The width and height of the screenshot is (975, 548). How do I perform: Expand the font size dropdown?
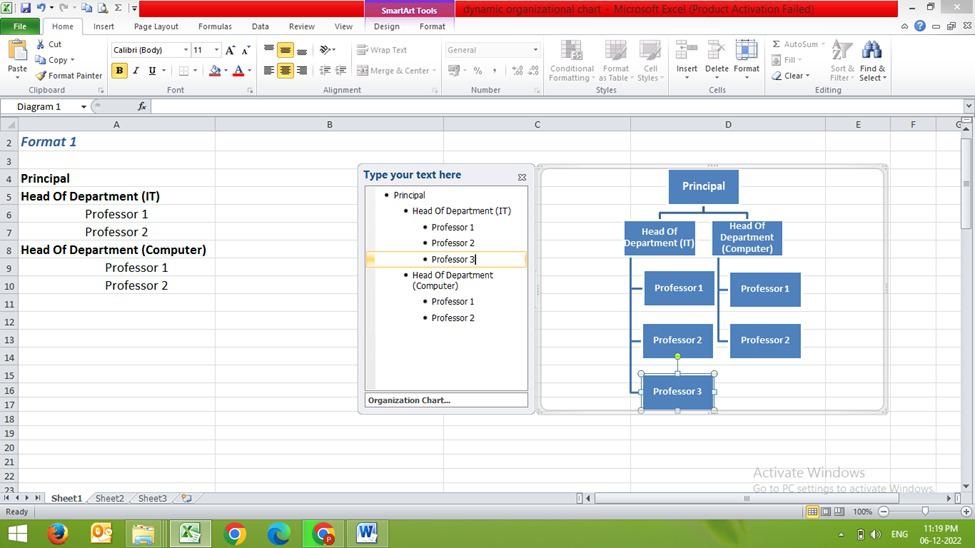point(216,50)
